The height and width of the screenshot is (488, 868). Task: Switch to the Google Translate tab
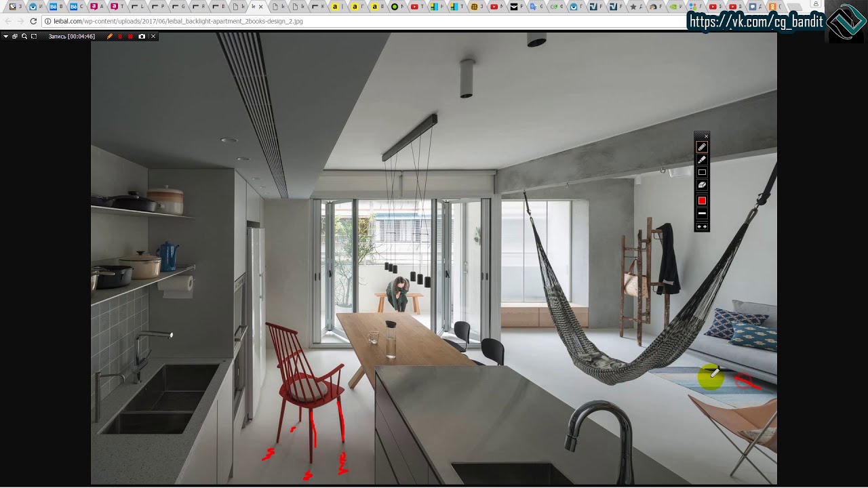[536, 7]
